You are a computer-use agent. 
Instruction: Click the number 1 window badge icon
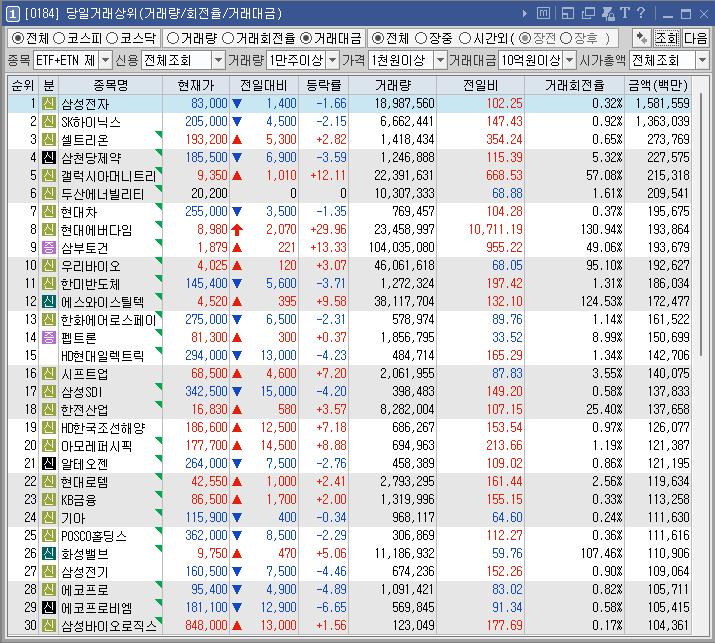12,14
